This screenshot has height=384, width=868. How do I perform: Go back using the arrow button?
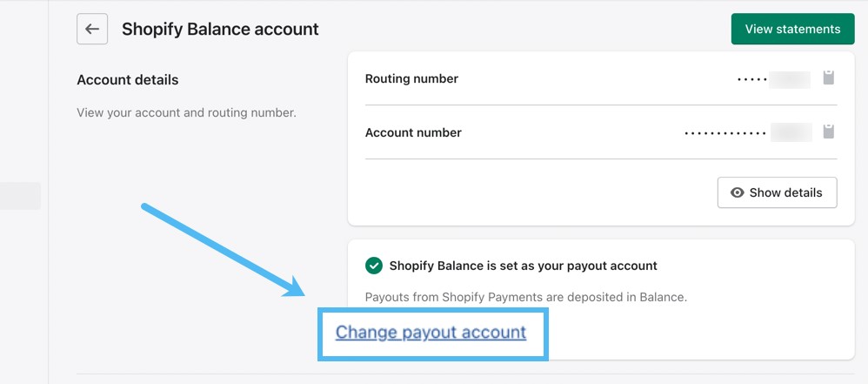92,29
